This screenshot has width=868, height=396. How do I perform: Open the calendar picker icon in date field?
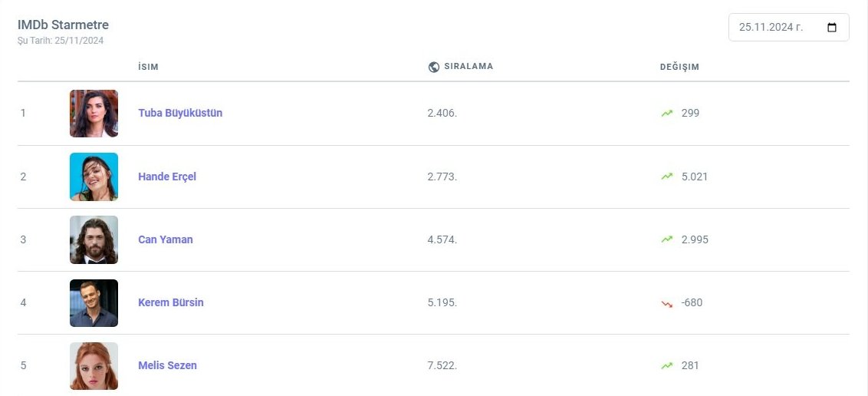832,28
